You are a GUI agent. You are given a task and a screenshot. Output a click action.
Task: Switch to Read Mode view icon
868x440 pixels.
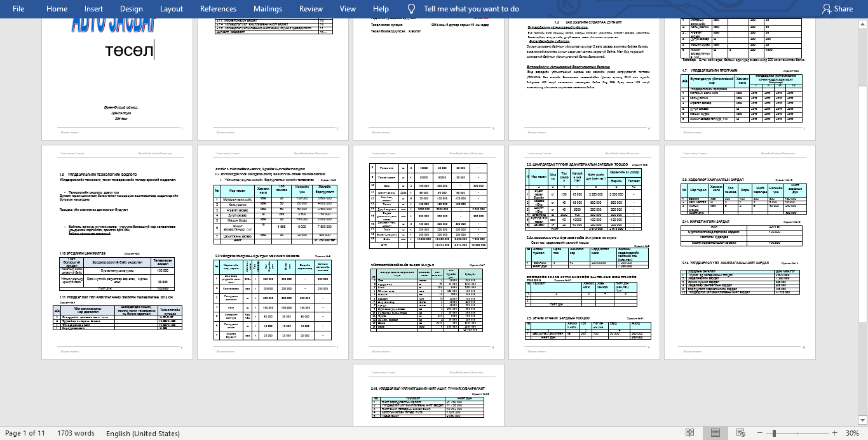[x=689, y=433]
